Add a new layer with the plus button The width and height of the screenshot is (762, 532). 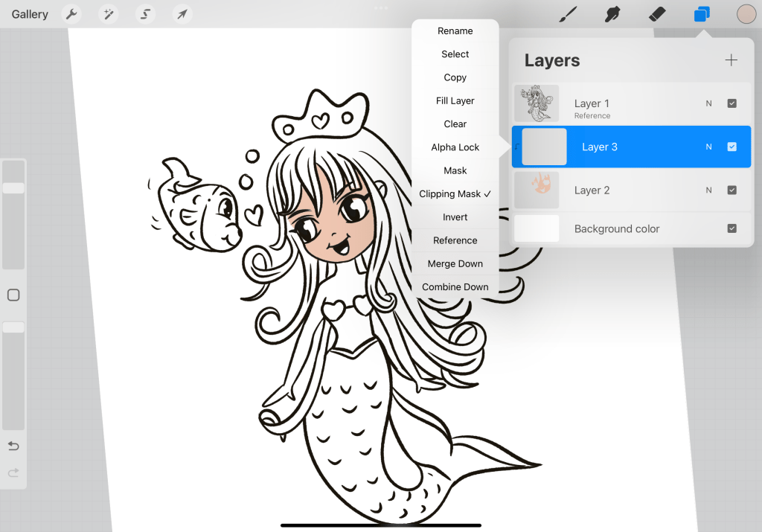(731, 60)
